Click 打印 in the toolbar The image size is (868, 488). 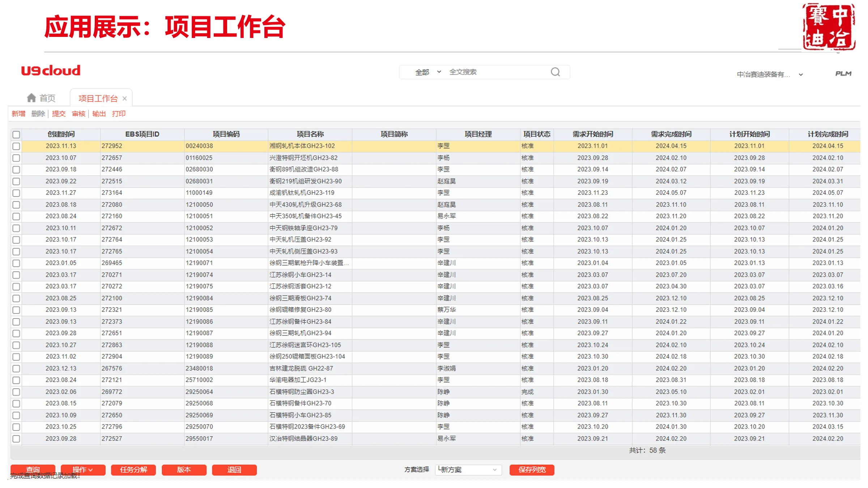click(119, 114)
